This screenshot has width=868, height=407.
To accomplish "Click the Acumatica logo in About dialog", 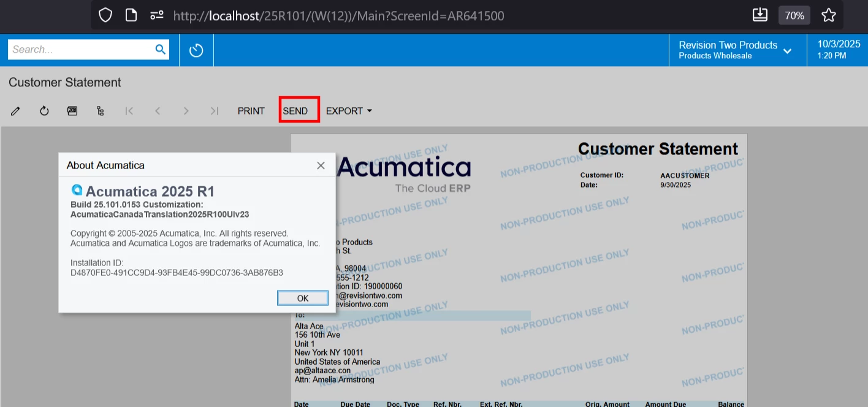I will [77, 190].
